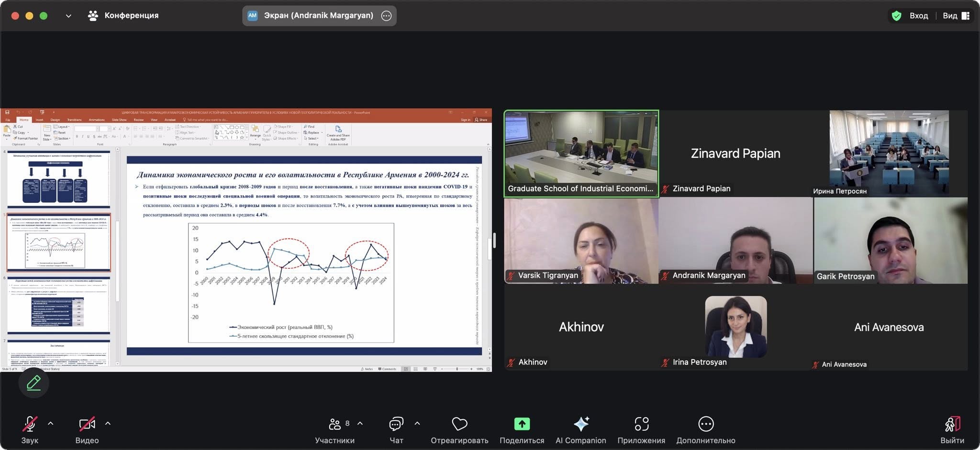
Task: Expand the participants options chevron
Action: pyautogui.click(x=360, y=424)
